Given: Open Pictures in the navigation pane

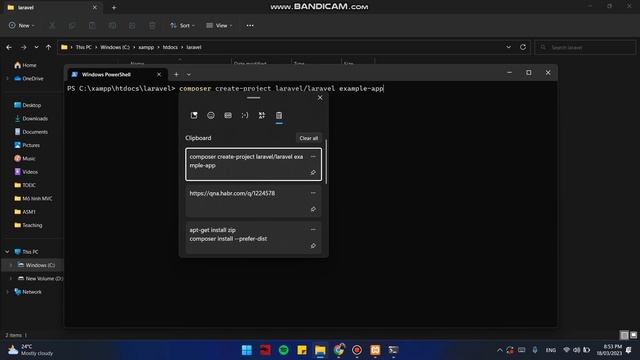Looking at the screenshot, I should (x=27, y=145).
